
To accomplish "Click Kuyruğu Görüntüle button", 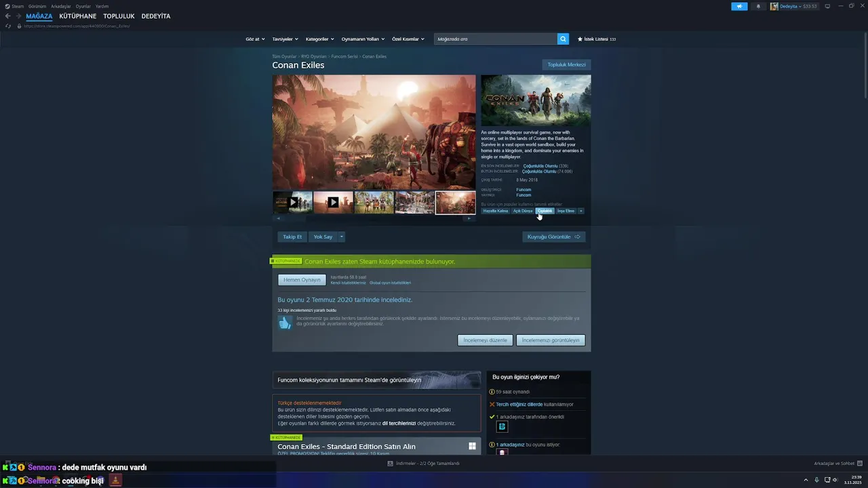I will tap(553, 237).
